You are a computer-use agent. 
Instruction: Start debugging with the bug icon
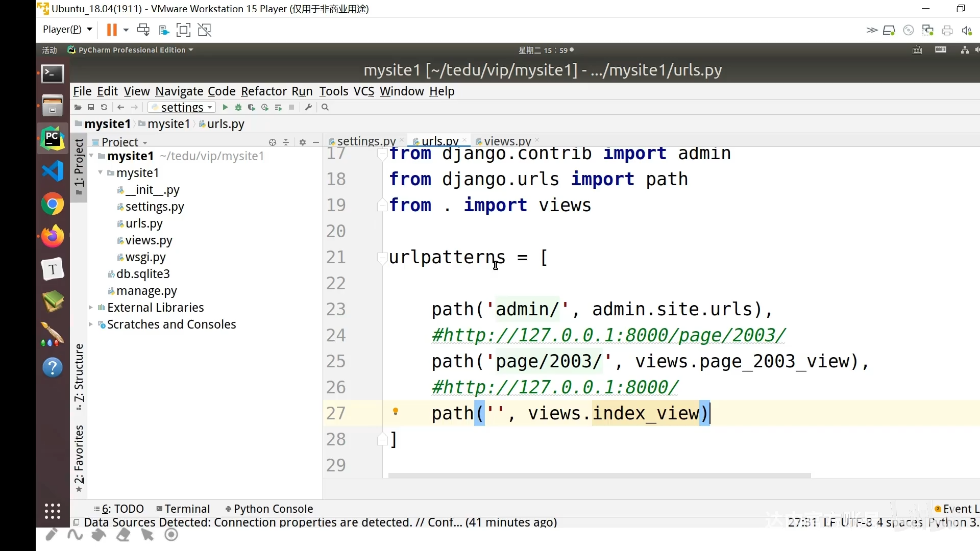[238, 107]
